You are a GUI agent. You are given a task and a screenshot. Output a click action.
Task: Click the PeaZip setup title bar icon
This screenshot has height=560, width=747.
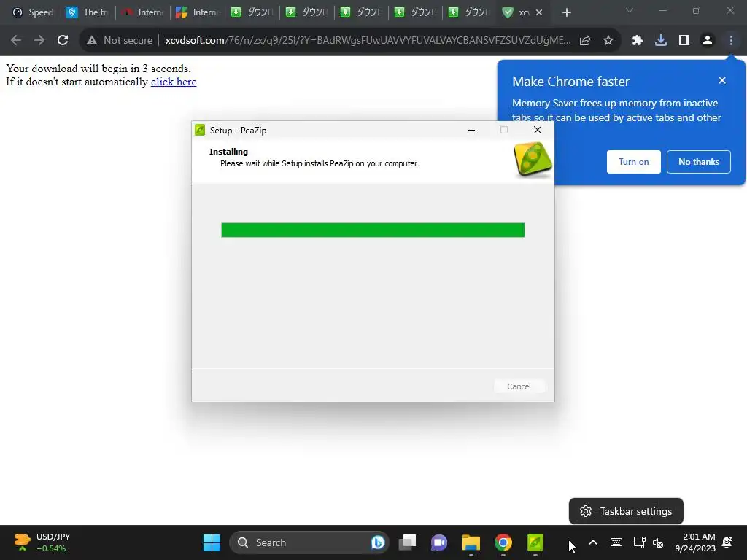click(200, 130)
